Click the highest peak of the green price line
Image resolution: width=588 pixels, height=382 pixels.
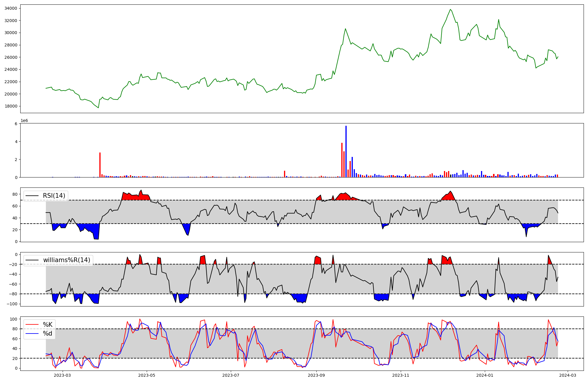450,9
